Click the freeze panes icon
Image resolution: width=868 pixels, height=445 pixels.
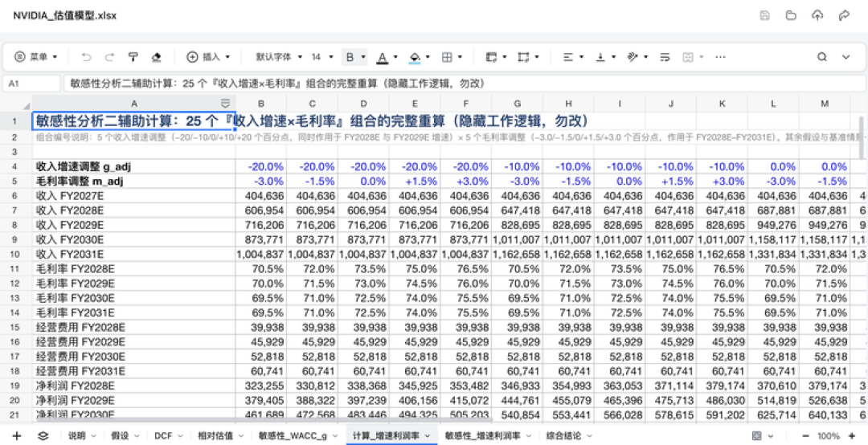click(491, 57)
